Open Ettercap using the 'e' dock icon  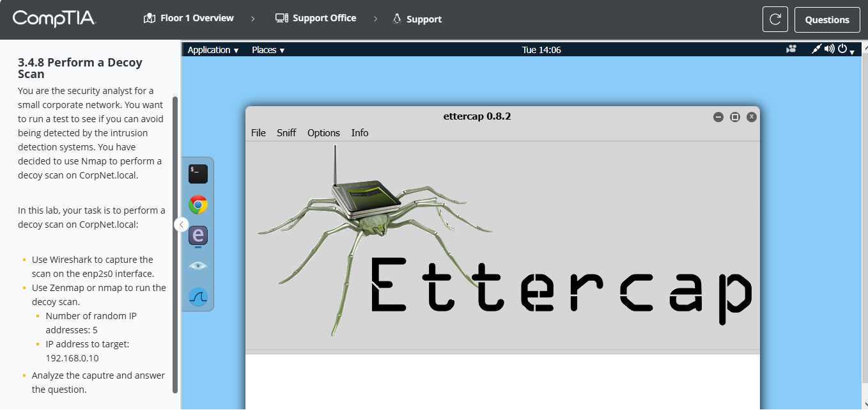198,236
